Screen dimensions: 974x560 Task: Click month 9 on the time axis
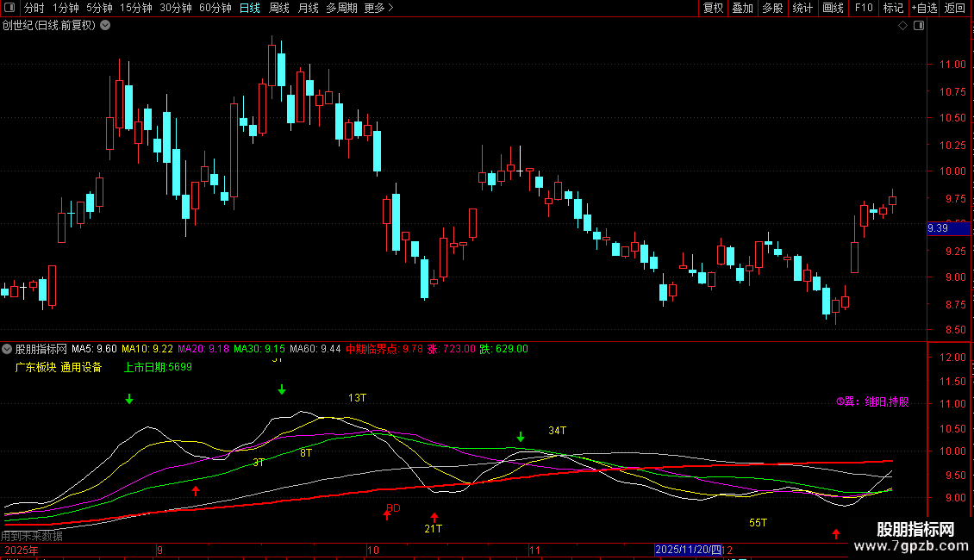point(160,550)
